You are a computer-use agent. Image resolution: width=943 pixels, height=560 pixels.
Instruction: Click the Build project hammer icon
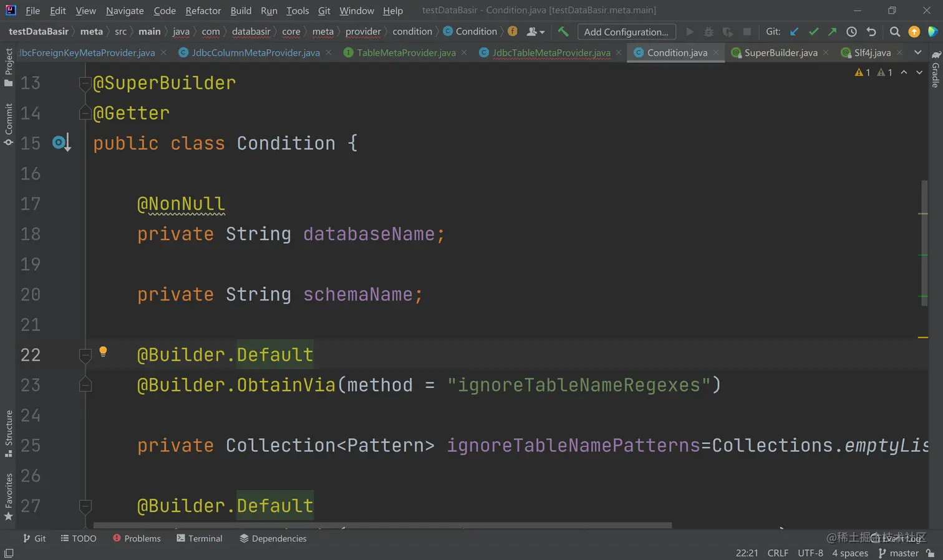tap(563, 32)
